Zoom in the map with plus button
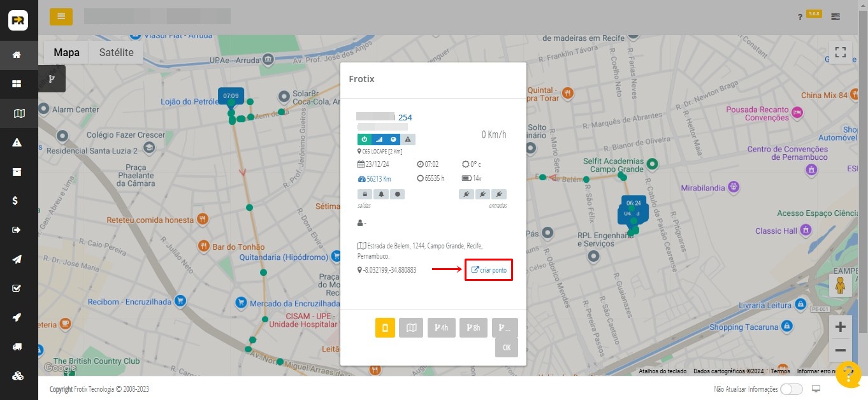This screenshot has width=868, height=400. 840,327
